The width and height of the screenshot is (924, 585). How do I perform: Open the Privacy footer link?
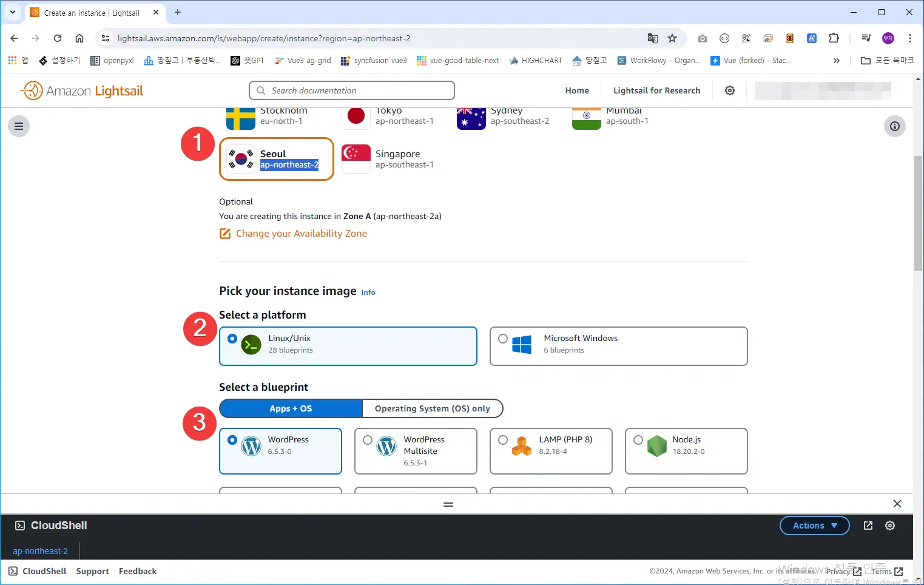(843, 571)
